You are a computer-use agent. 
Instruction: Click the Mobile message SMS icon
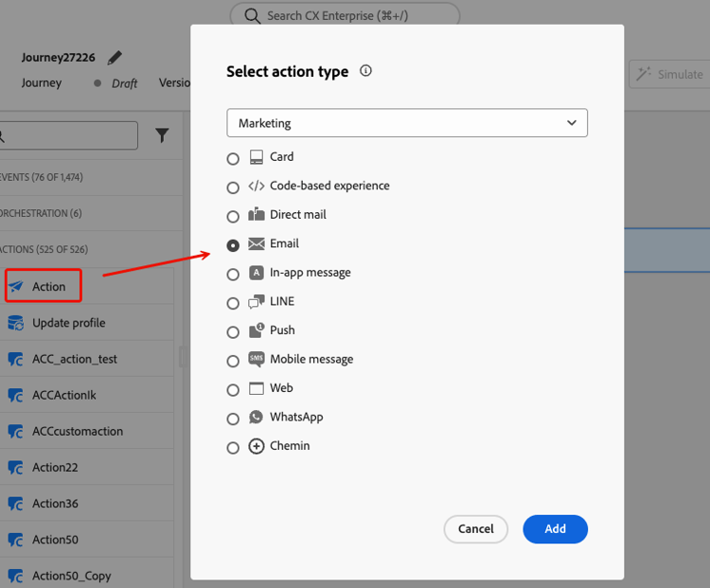point(257,359)
